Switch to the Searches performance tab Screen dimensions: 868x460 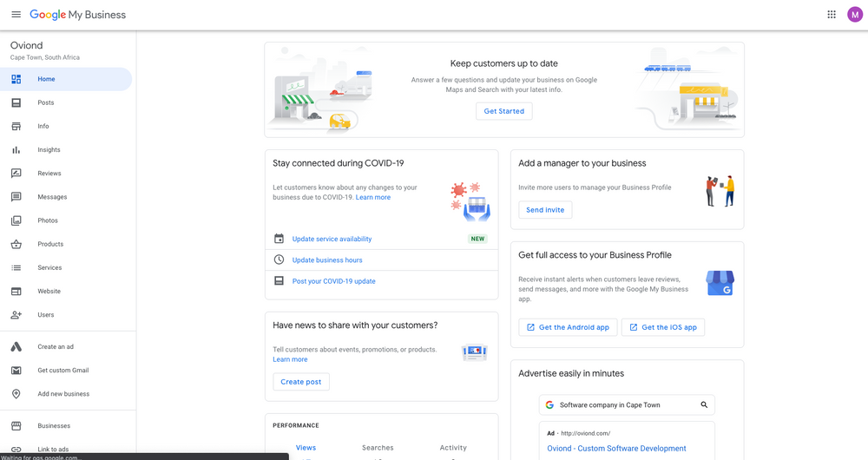(378, 448)
